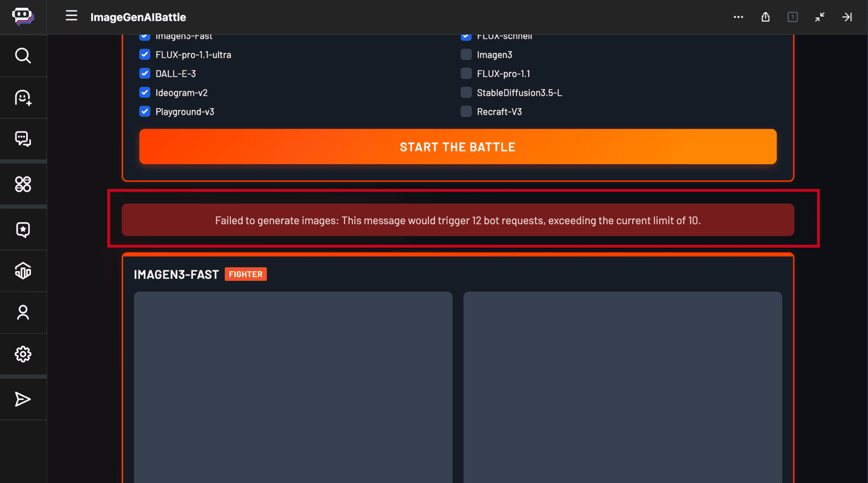Image resolution: width=868 pixels, height=483 pixels.
Task: Click the Poe logo icon
Action: point(23,17)
